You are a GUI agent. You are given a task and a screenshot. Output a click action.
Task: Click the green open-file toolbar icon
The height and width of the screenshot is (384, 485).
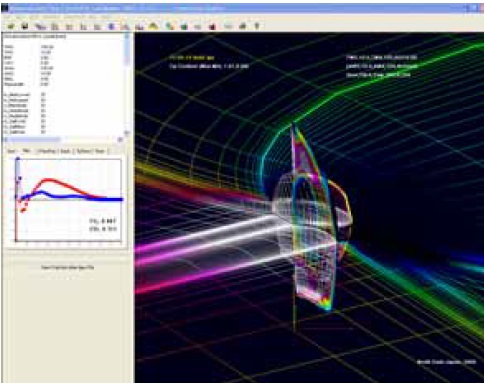(x=11, y=26)
